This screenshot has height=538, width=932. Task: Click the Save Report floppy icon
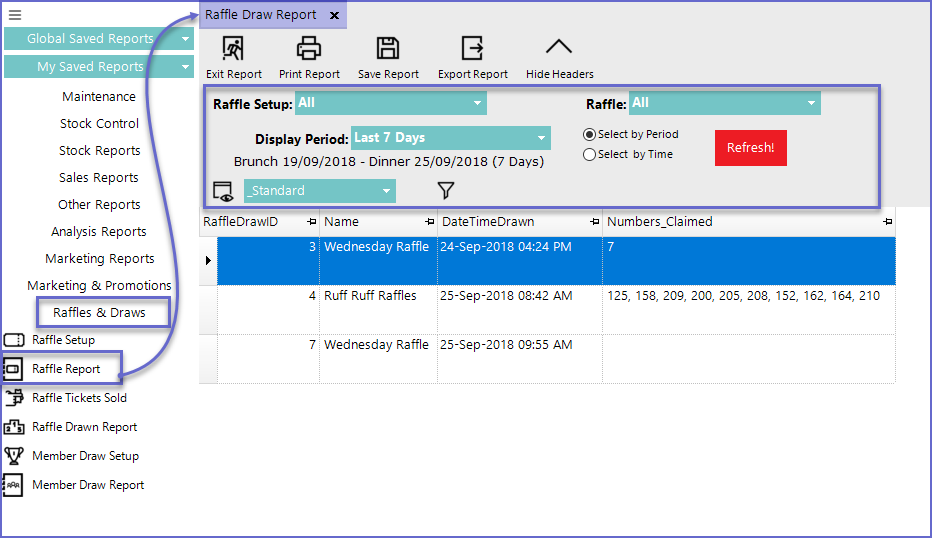click(388, 49)
